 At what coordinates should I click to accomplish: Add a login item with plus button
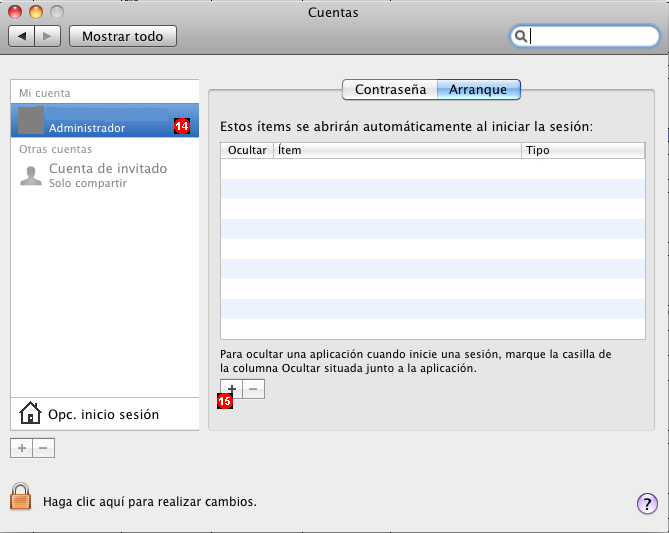click(231, 389)
